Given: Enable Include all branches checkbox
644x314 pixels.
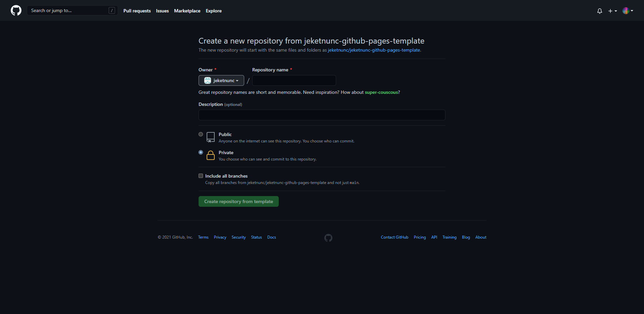Looking at the screenshot, I should pyautogui.click(x=201, y=176).
